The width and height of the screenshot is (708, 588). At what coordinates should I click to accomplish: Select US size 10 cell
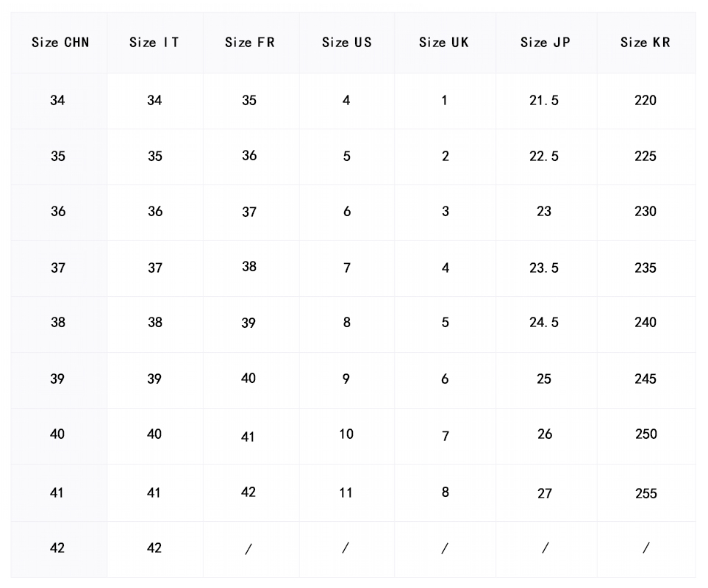tap(346, 434)
